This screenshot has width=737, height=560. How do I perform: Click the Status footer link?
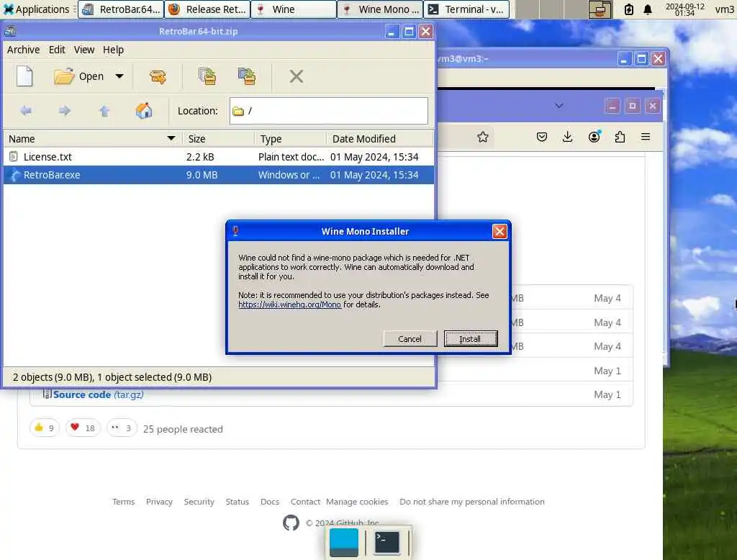point(237,502)
